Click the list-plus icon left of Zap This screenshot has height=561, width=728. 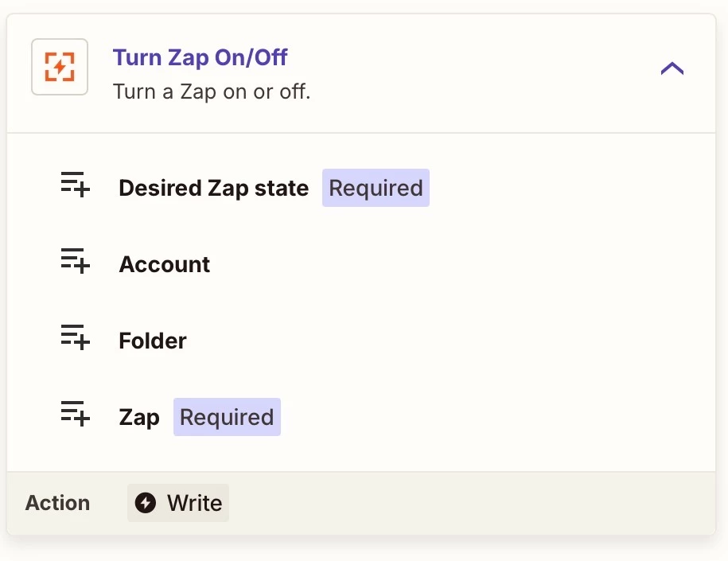coord(76,415)
